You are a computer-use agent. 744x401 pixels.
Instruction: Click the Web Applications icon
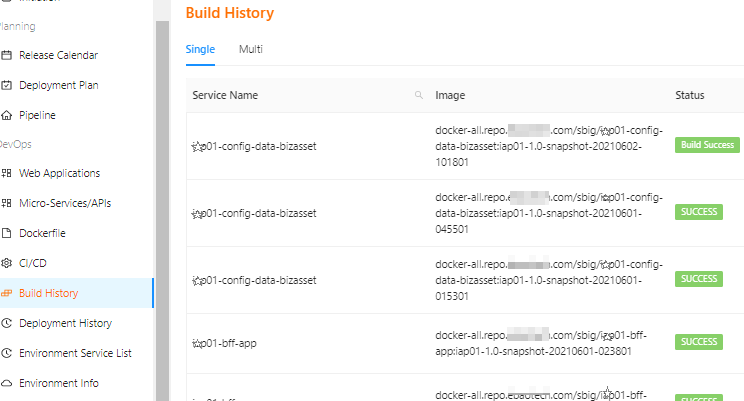[7, 173]
